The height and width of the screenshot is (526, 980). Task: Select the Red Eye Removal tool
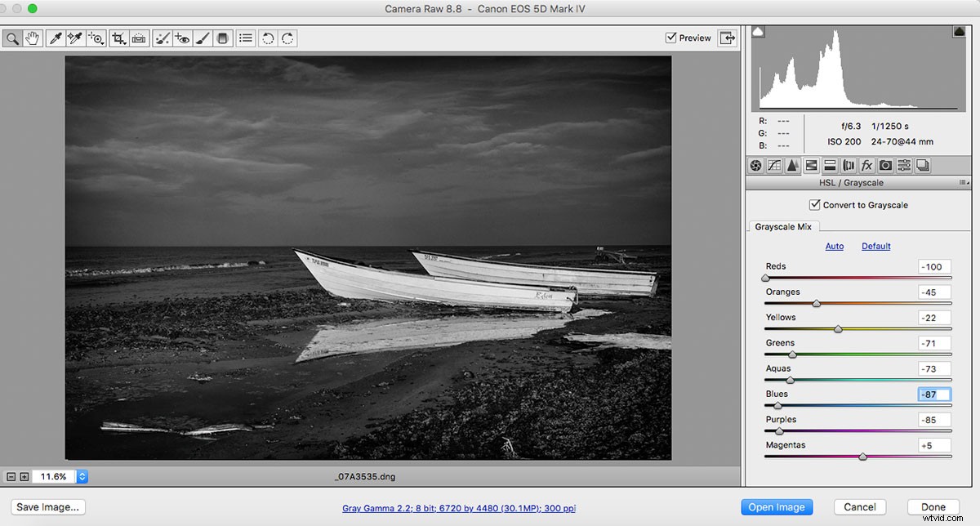[x=182, y=38]
